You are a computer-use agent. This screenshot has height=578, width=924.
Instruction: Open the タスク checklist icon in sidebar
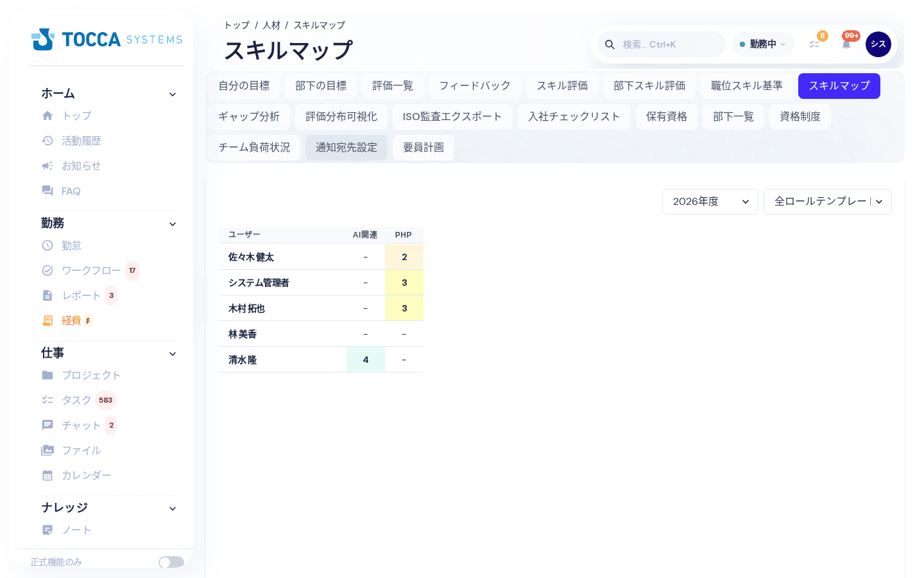(47, 400)
